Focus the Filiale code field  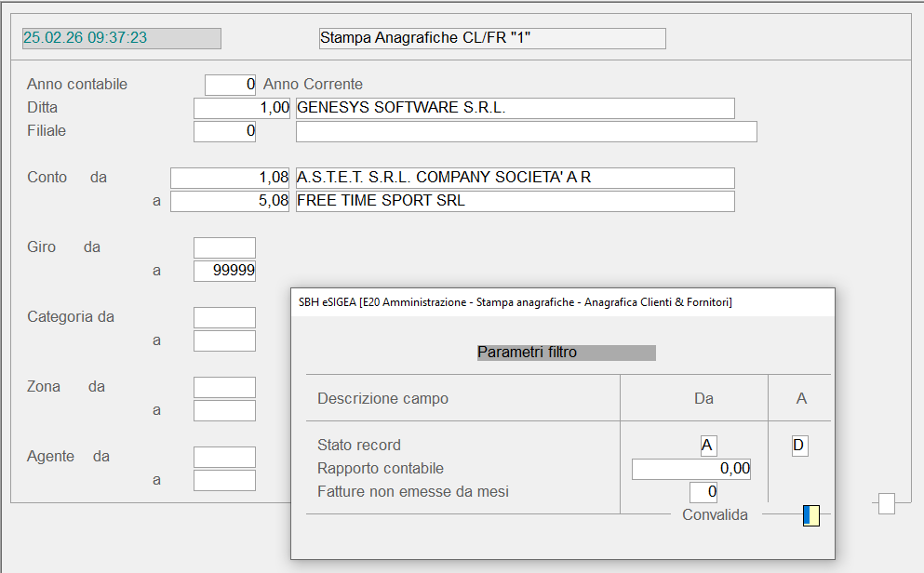[x=224, y=131]
